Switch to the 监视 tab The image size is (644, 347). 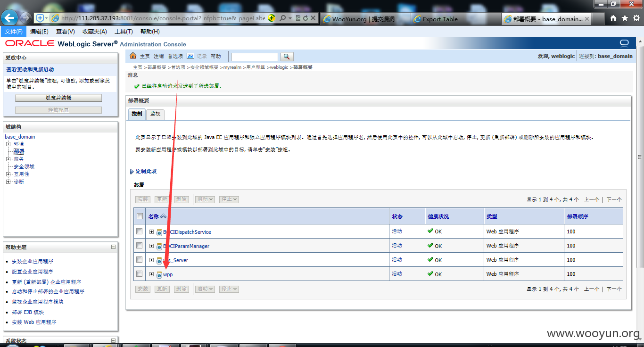tap(155, 114)
